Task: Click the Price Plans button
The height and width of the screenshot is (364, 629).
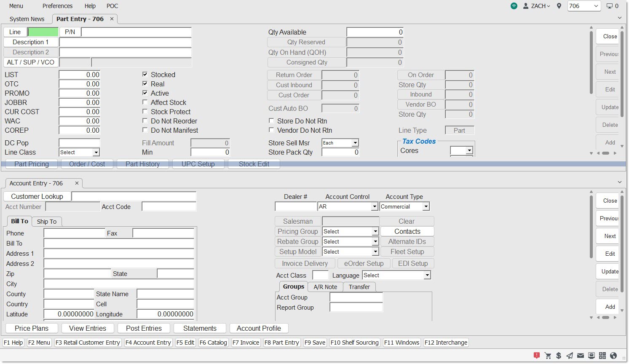Action: pos(32,328)
